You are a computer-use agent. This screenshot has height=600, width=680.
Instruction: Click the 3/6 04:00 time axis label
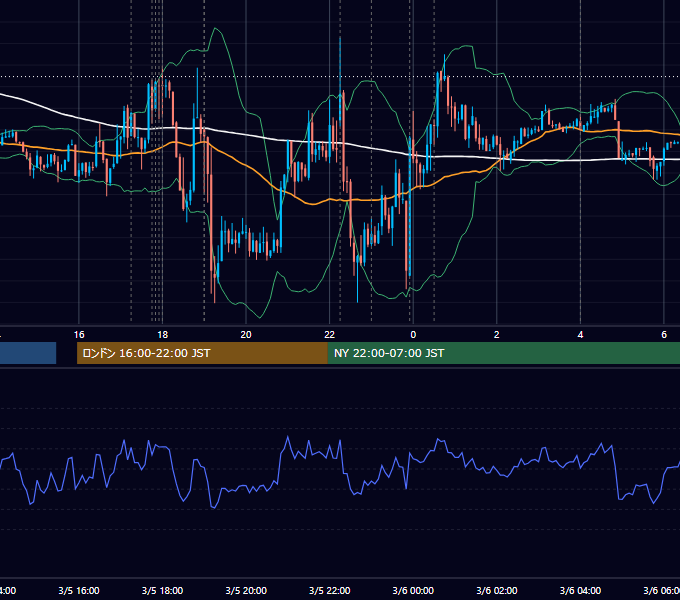pyautogui.click(x=580, y=590)
